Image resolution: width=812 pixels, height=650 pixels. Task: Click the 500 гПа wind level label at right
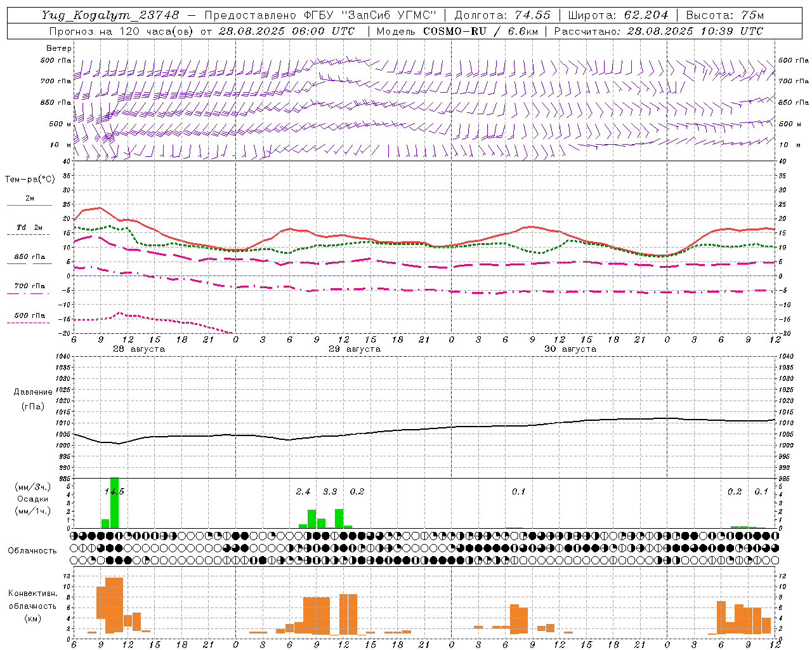(x=794, y=60)
